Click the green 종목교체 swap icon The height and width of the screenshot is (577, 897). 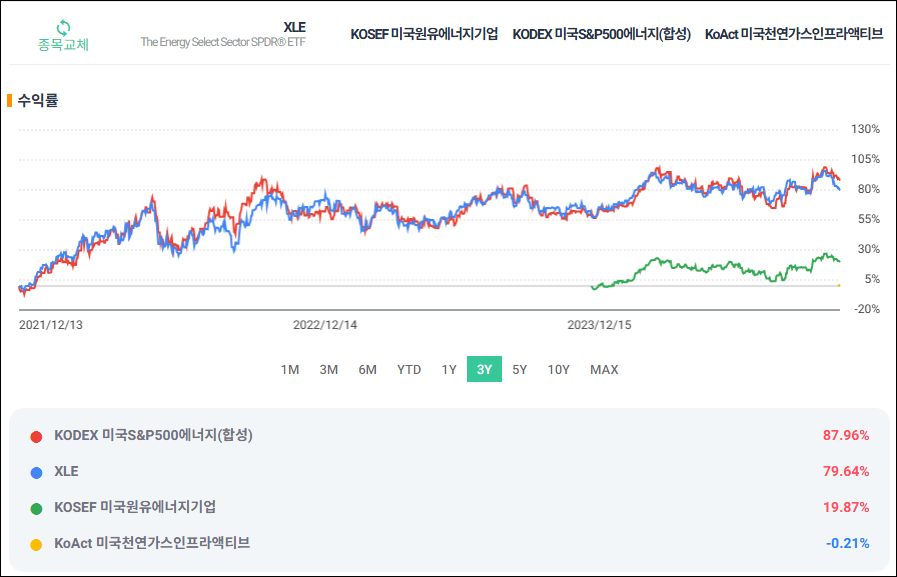(63, 27)
